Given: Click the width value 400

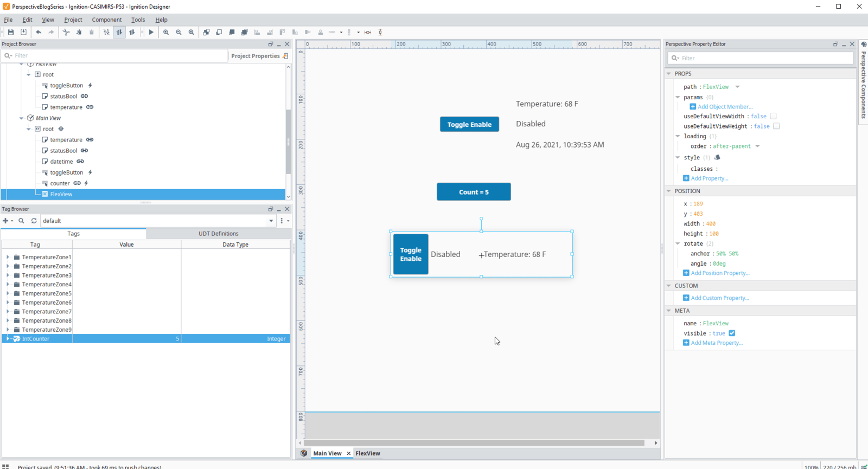Looking at the screenshot, I should 711,224.
